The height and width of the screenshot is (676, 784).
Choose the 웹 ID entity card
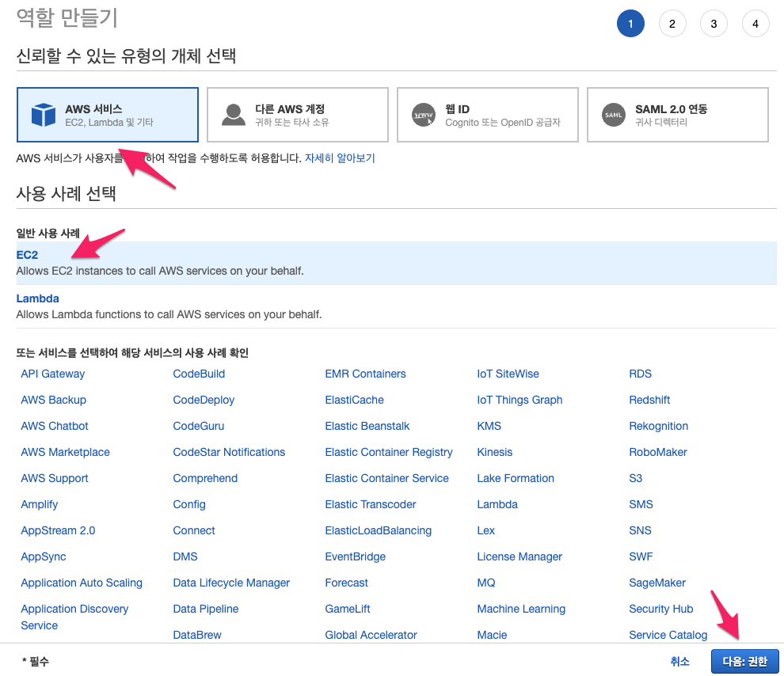[x=488, y=115]
